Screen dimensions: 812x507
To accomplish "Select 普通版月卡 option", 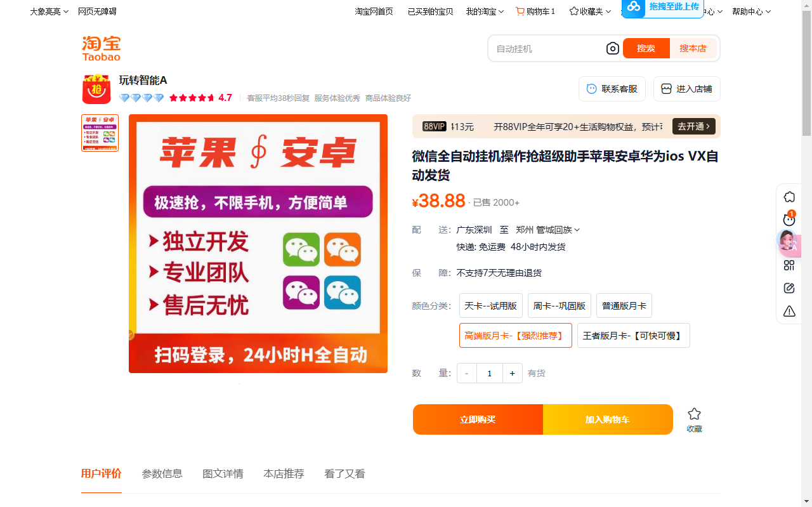I will (624, 306).
